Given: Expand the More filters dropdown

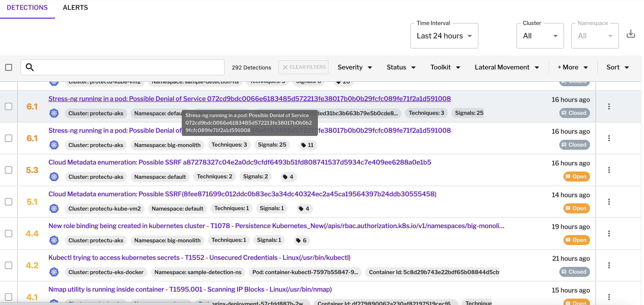Looking at the screenshot, I should pyautogui.click(x=573, y=67).
